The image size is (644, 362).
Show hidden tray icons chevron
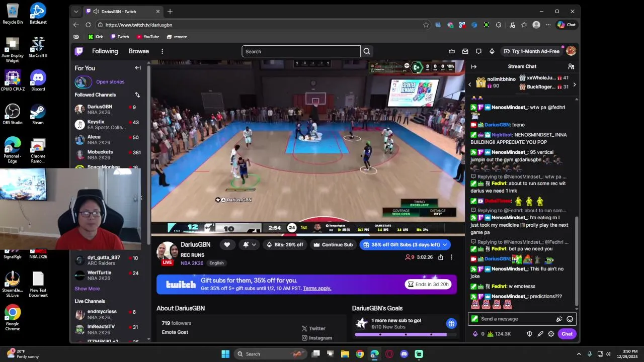pyautogui.click(x=579, y=354)
